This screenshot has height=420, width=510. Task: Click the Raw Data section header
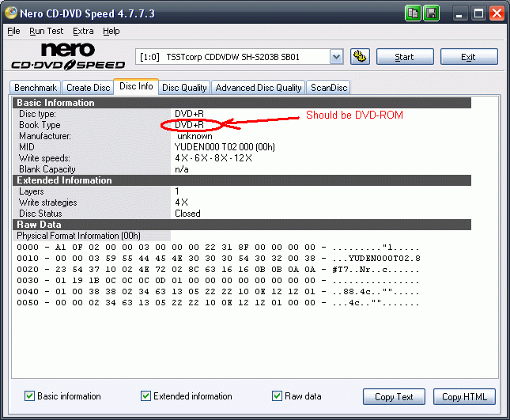point(242,225)
